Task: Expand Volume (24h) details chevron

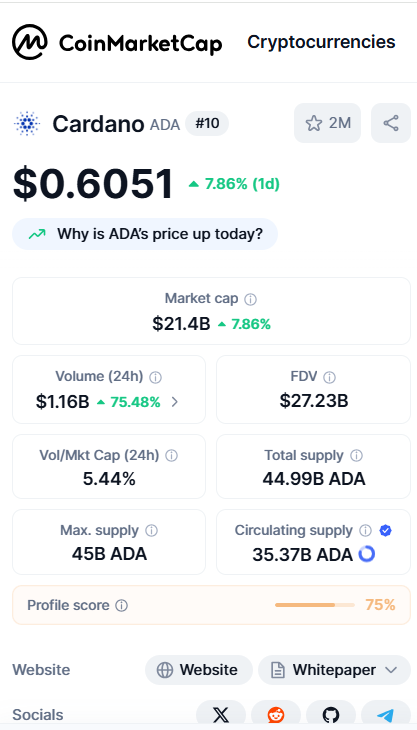Action: click(x=175, y=402)
